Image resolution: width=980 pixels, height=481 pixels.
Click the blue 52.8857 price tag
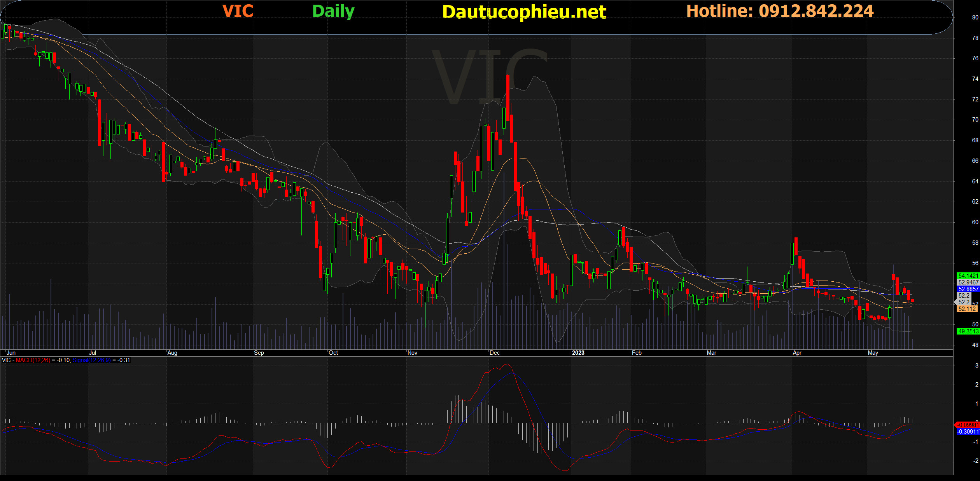point(968,289)
